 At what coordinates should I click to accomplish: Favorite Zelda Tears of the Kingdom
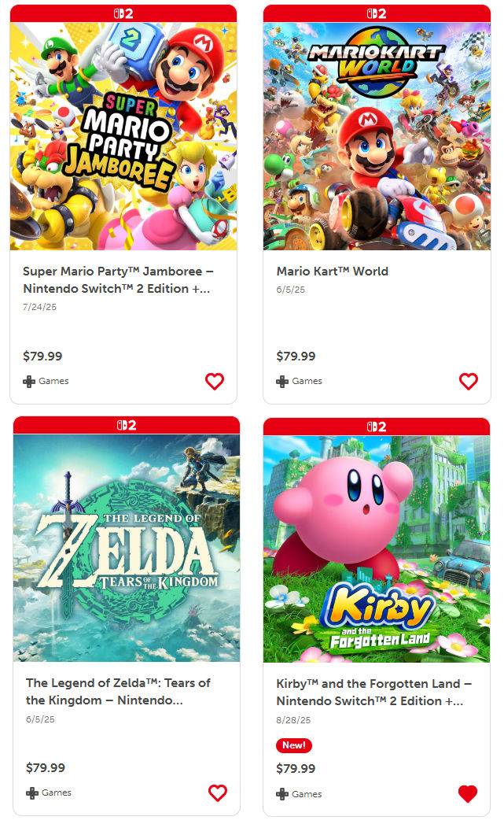pyautogui.click(x=217, y=793)
